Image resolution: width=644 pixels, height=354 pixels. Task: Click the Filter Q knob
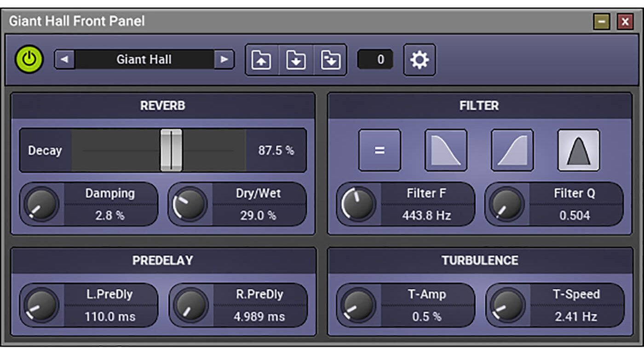tap(506, 204)
